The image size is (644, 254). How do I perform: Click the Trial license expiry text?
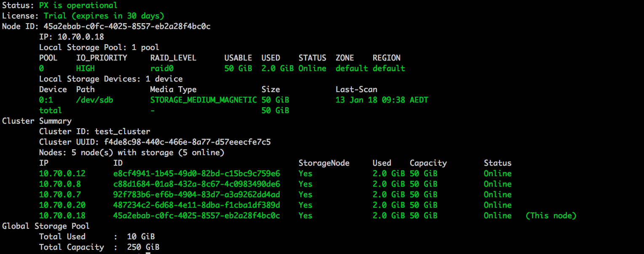pos(104,16)
